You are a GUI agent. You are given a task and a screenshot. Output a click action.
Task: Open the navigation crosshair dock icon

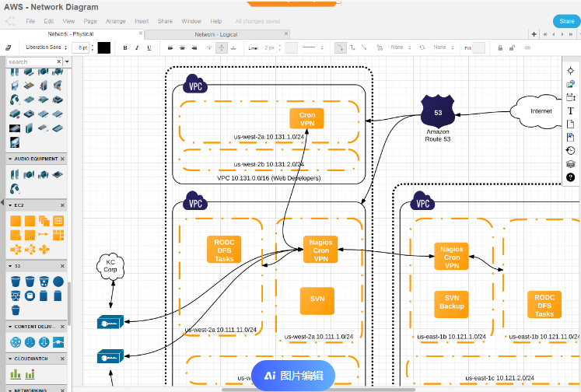[571, 71]
